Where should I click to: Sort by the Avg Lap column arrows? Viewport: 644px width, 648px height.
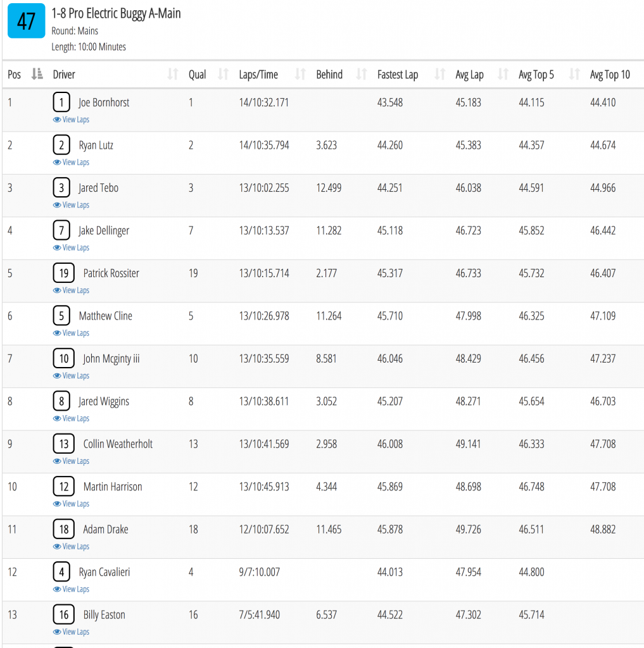tap(503, 75)
